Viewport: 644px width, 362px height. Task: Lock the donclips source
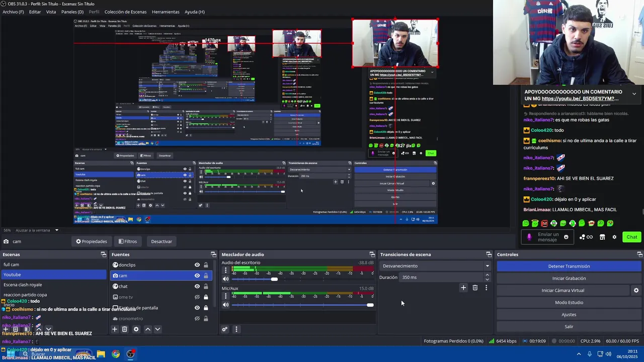point(206,265)
